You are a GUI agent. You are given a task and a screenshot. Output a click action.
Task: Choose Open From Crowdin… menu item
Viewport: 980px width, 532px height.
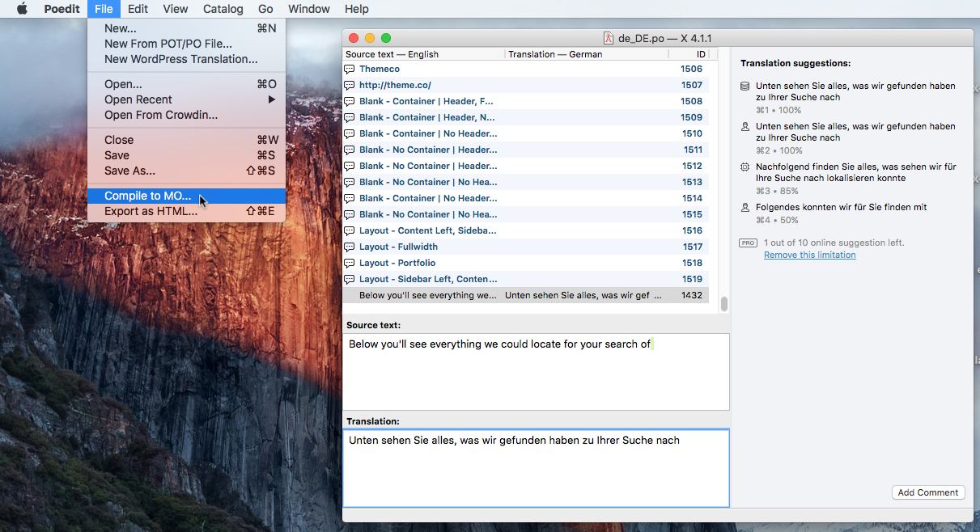186,115
